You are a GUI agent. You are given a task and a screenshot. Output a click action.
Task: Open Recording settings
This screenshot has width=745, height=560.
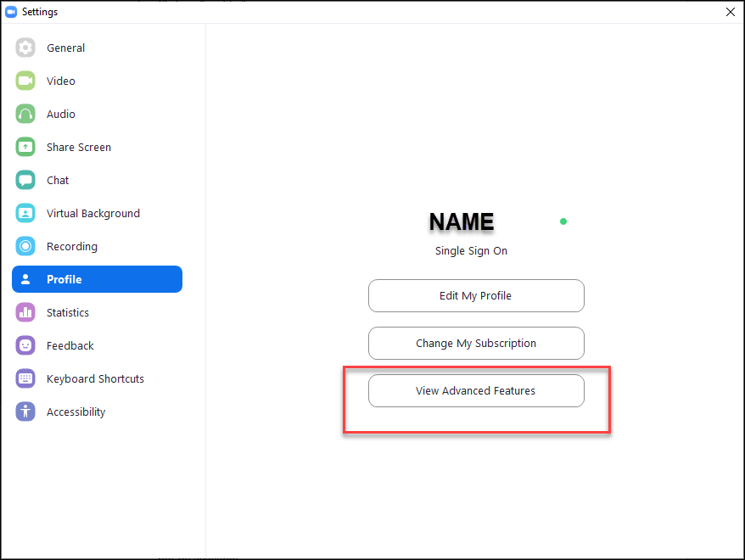(97, 246)
